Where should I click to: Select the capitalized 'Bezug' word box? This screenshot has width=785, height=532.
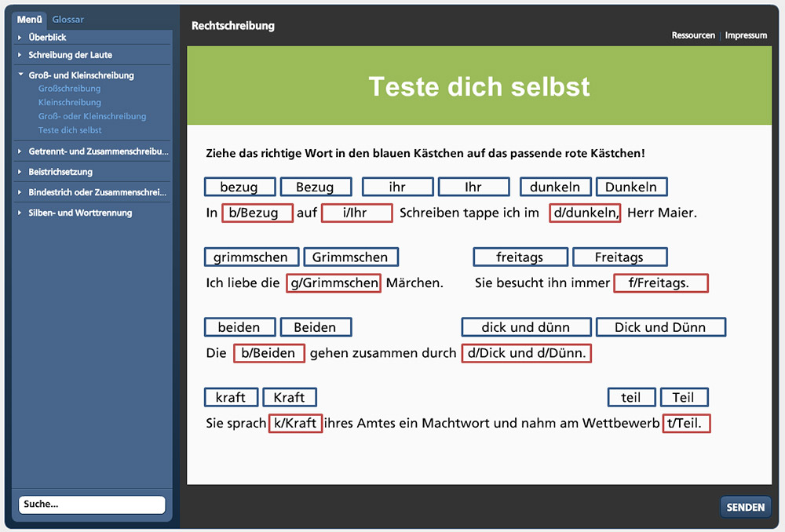316,187
